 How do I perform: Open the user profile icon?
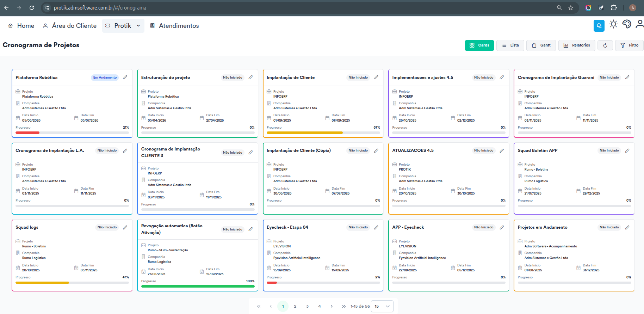[639, 24]
